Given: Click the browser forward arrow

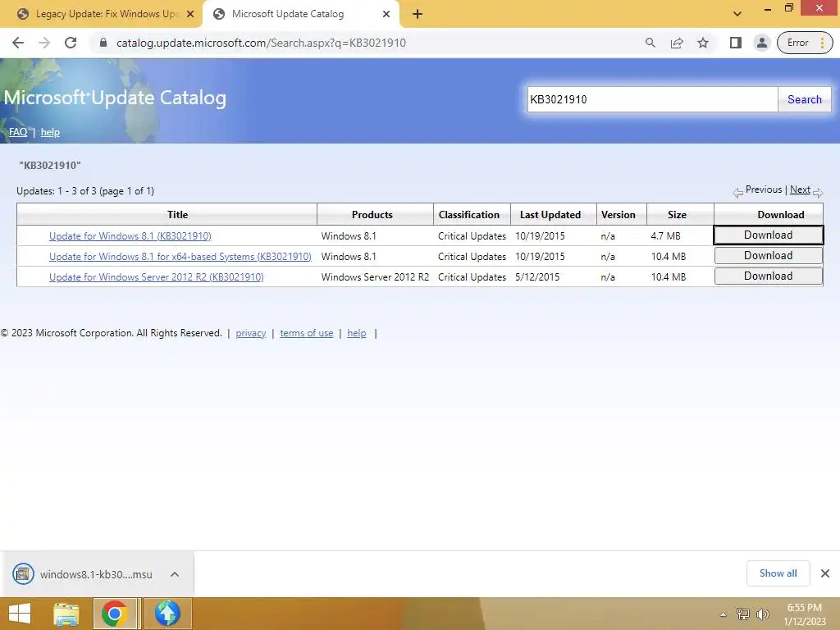Looking at the screenshot, I should pyautogui.click(x=44, y=43).
